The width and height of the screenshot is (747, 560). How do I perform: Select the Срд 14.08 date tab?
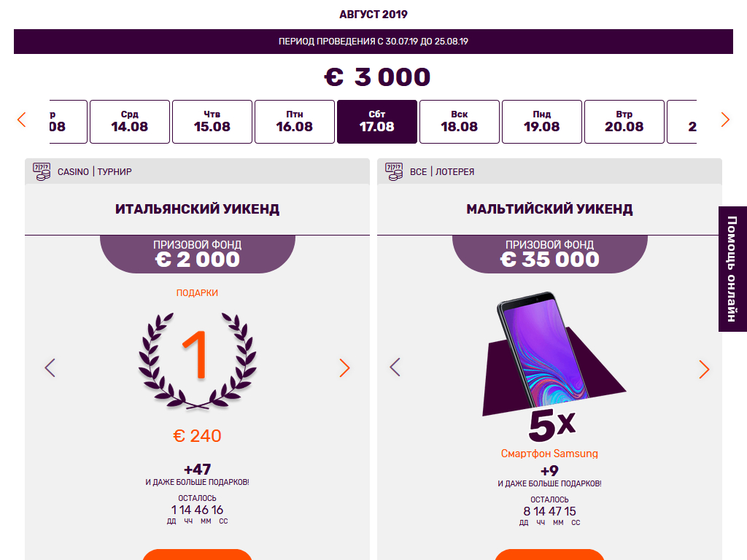coord(130,122)
